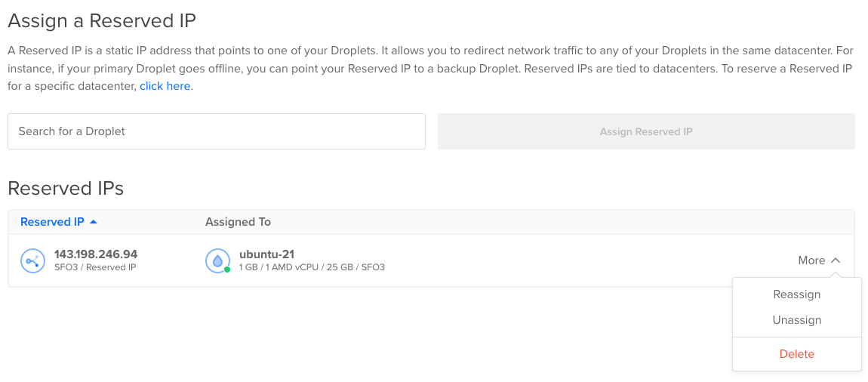868x382 pixels.
Task: Select Delete in the More menu
Action: [796, 354]
